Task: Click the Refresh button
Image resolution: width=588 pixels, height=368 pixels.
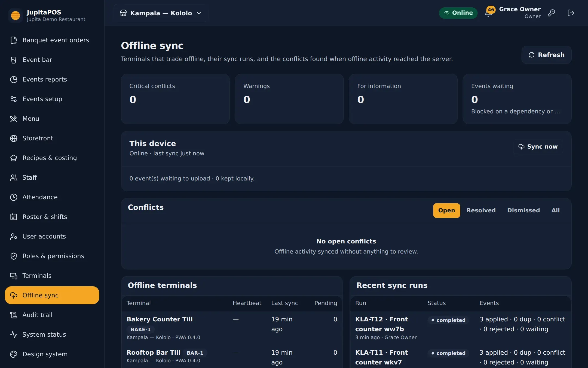Action: [546, 55]
